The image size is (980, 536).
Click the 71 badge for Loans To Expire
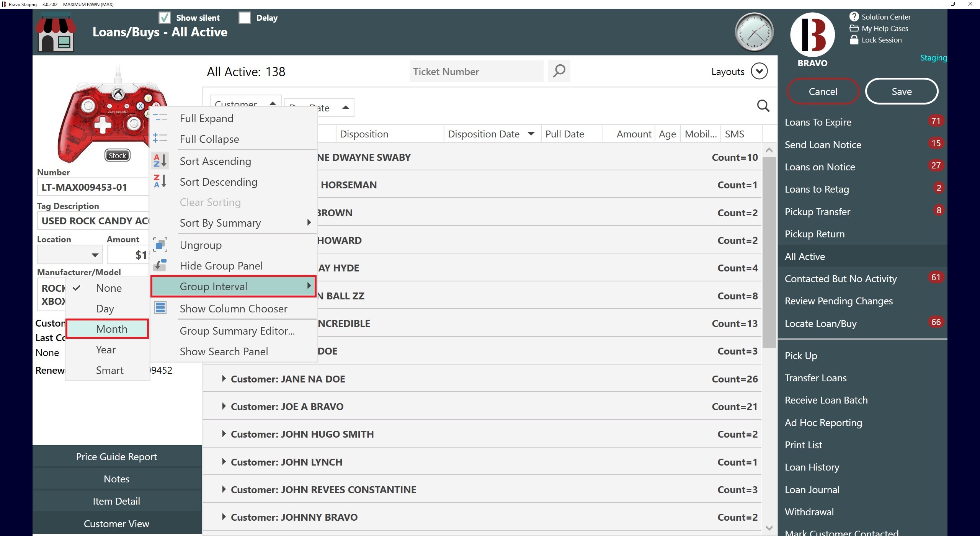pos(936,121)
